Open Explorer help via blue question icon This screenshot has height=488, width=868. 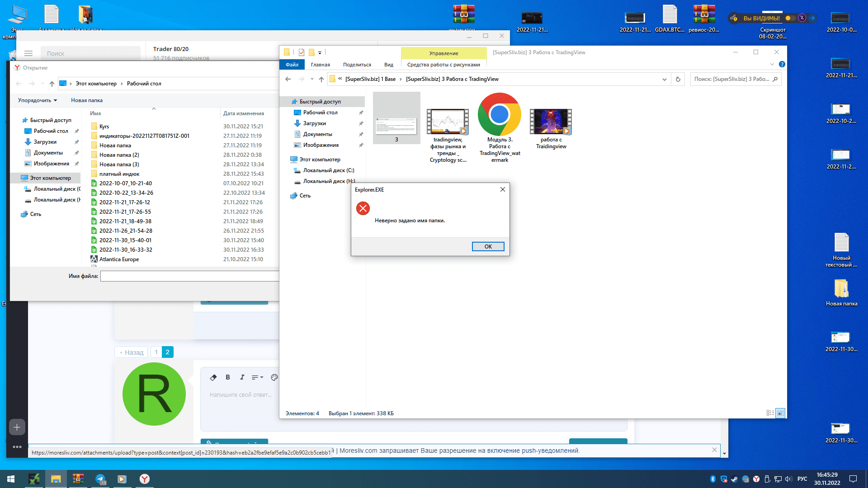[x=782, y=65]
